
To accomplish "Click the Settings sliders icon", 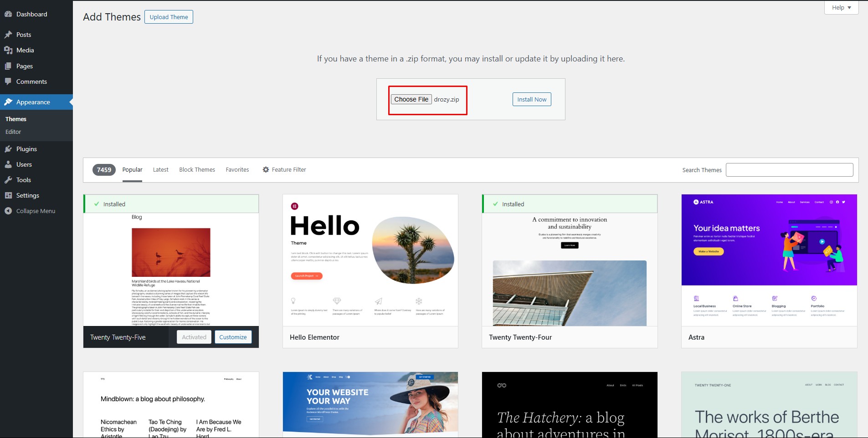I will click(x=8, y=195).
